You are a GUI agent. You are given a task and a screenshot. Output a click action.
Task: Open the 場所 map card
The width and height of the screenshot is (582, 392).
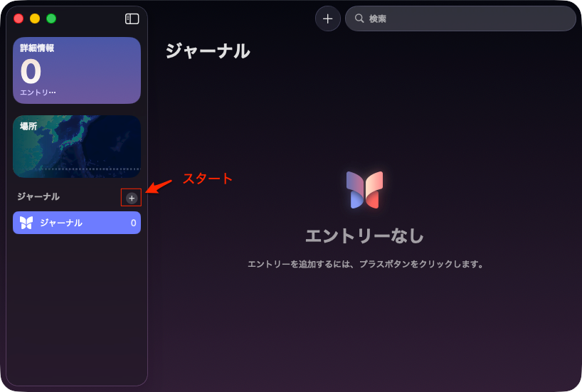[x=77, y=146]
